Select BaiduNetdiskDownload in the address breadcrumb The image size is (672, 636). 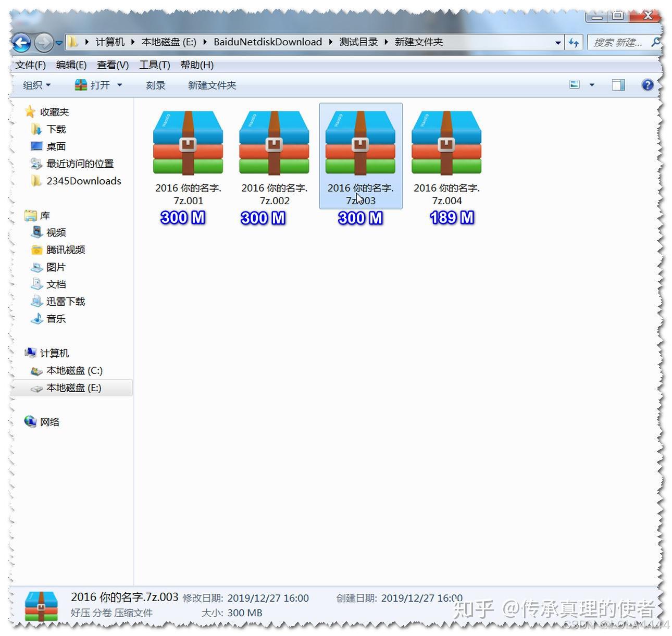268,42
